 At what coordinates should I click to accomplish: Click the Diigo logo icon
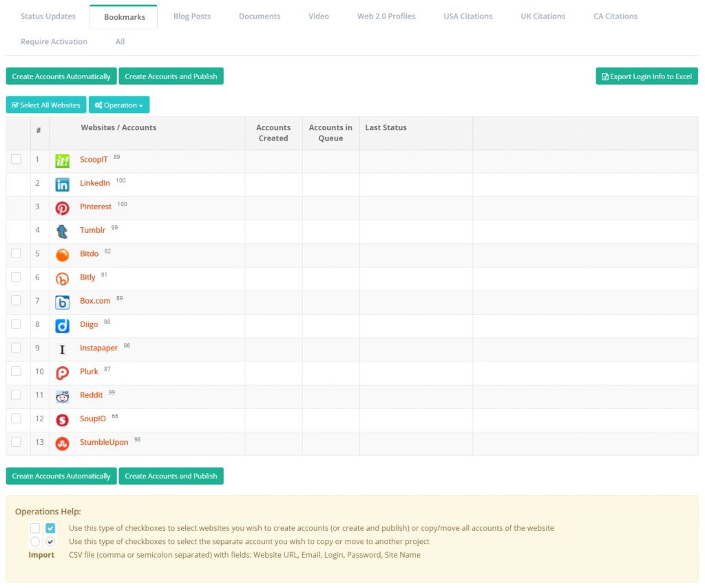(62, 326)
